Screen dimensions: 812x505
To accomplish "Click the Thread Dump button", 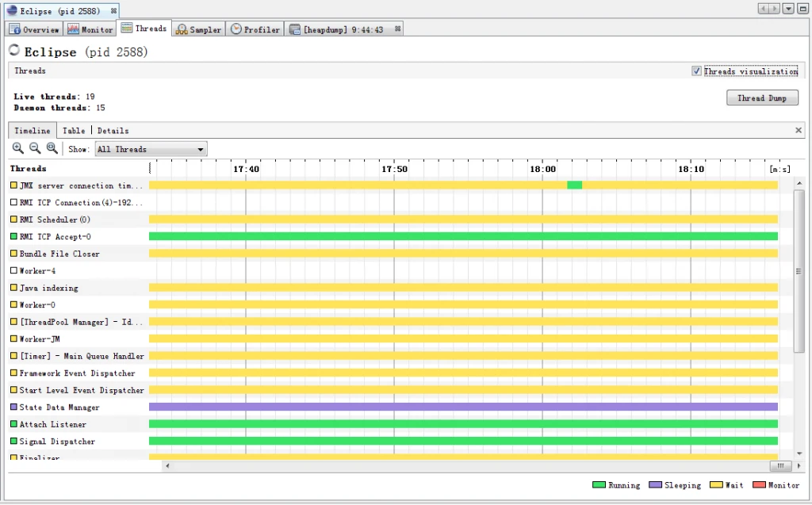I will coord(762,98).
